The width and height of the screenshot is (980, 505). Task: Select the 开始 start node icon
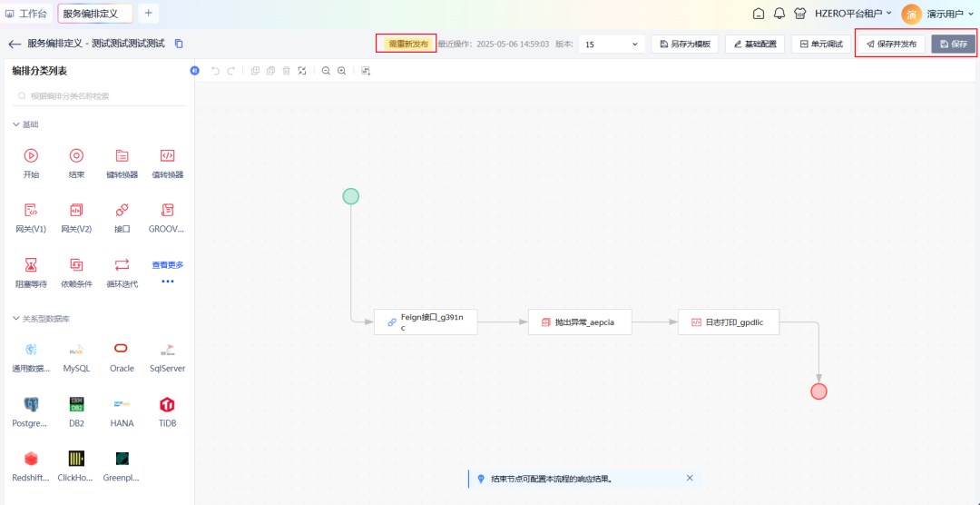click(31, 156)
